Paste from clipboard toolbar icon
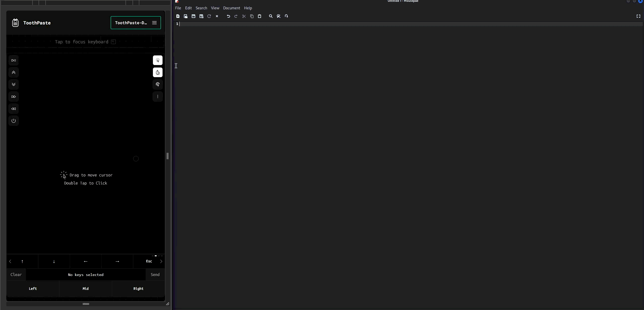This screenshot has height=310, width=644. click(x=260, y=16)
